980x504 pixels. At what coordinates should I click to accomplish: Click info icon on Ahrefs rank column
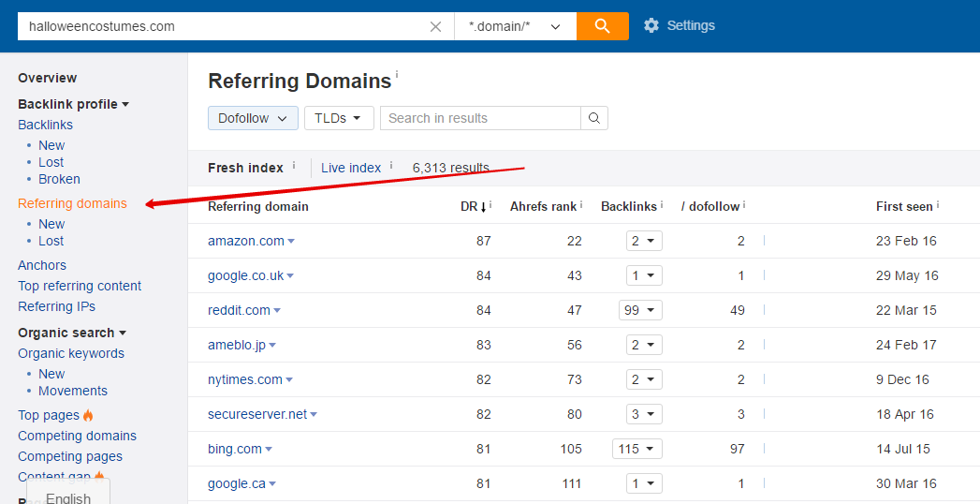[581, 204]
